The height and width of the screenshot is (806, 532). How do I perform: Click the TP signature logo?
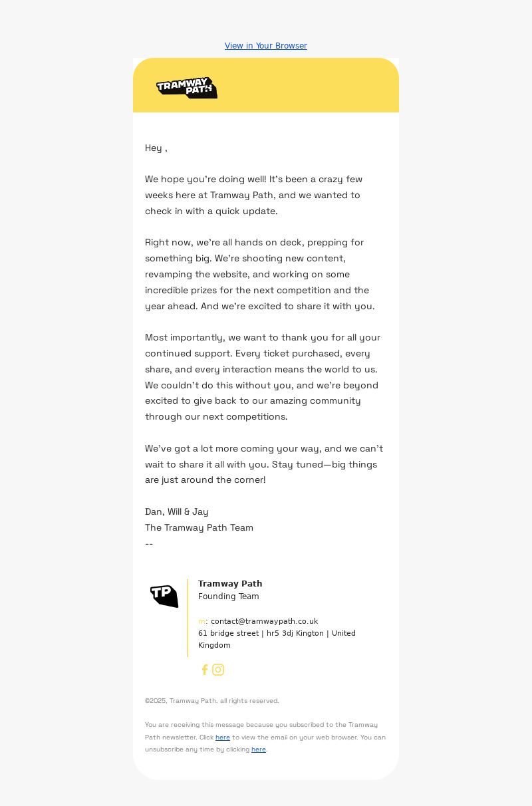tap(164, 596)
